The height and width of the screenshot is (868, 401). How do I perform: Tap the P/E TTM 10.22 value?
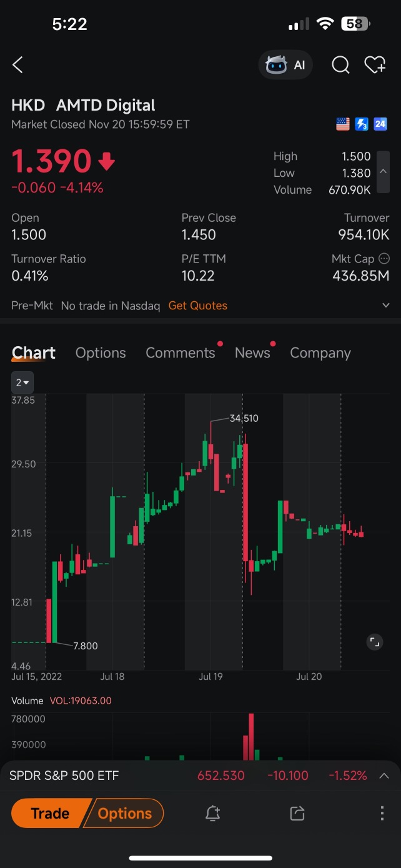click(198, 276)
